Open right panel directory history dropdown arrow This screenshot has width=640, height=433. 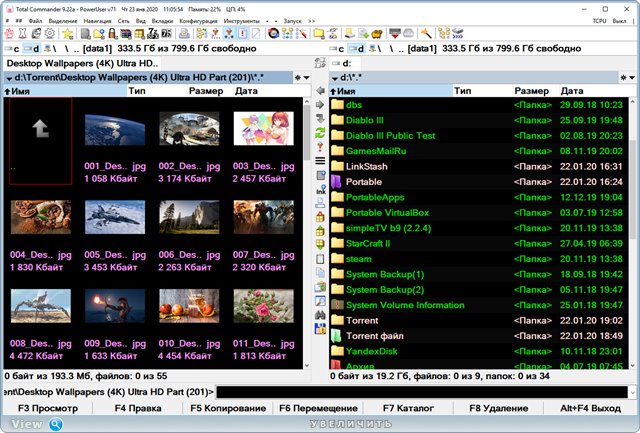tap(632, 78)
